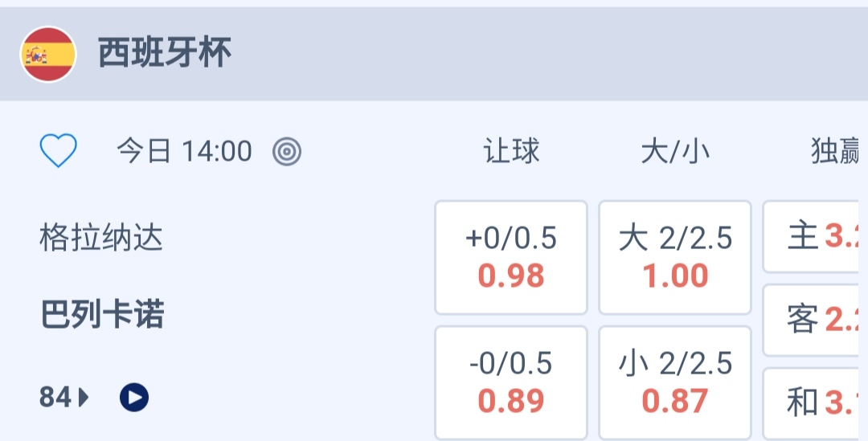Click the Spain flag league icon
The height and width of the screenshot is (441, 868).
point(48,55)
